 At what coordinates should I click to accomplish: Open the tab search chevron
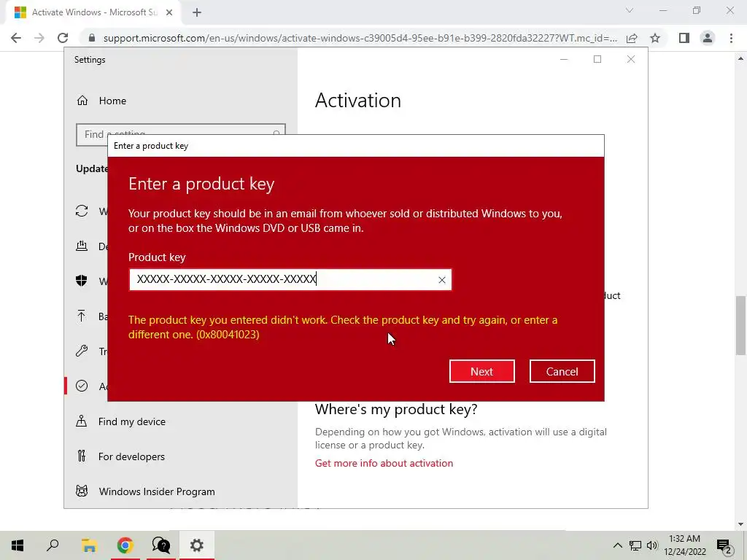point(630,10)
